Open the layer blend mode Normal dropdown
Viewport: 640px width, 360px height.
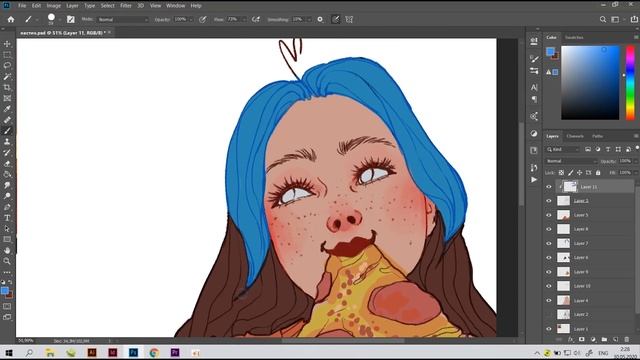tap(571, 161)
